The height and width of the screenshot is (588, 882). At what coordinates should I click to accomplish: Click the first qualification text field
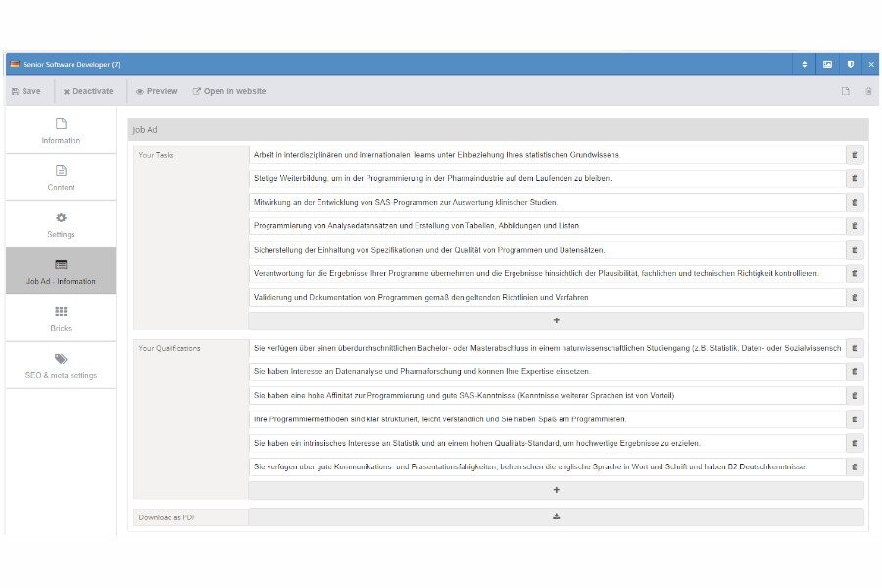tap(544, 348)
